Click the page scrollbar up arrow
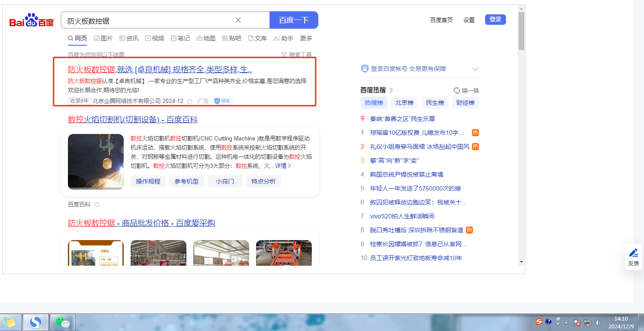This screenshot has width=644, height=331. [x=521, y=8]
